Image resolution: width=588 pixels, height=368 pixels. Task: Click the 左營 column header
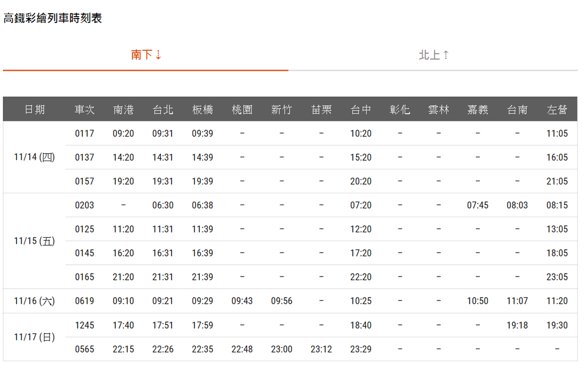557,110
